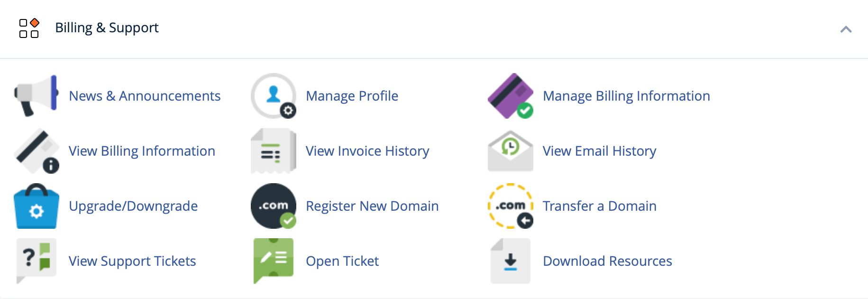Click the Download Resources file icon
The height and width of the screenshot is (299, 868).
click(x=511, y=261)
